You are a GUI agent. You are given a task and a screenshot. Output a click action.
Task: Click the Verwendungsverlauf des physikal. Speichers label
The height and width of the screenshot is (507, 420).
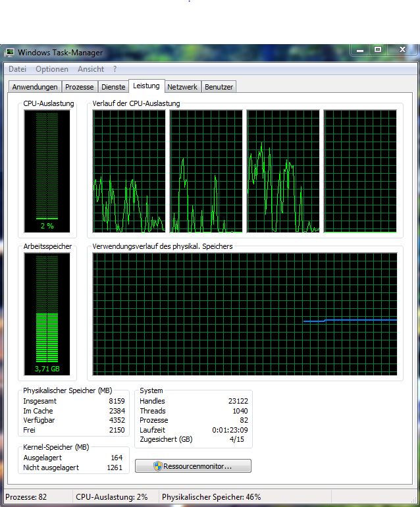tap(163, 246)
